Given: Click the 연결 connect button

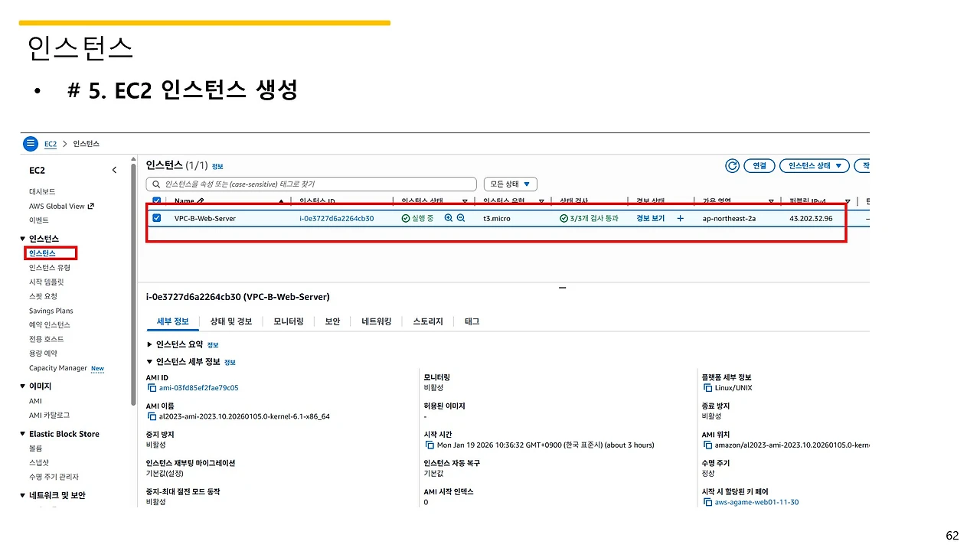Looking at the screenshot, I should pyautogui.click(x=759, y=165).
